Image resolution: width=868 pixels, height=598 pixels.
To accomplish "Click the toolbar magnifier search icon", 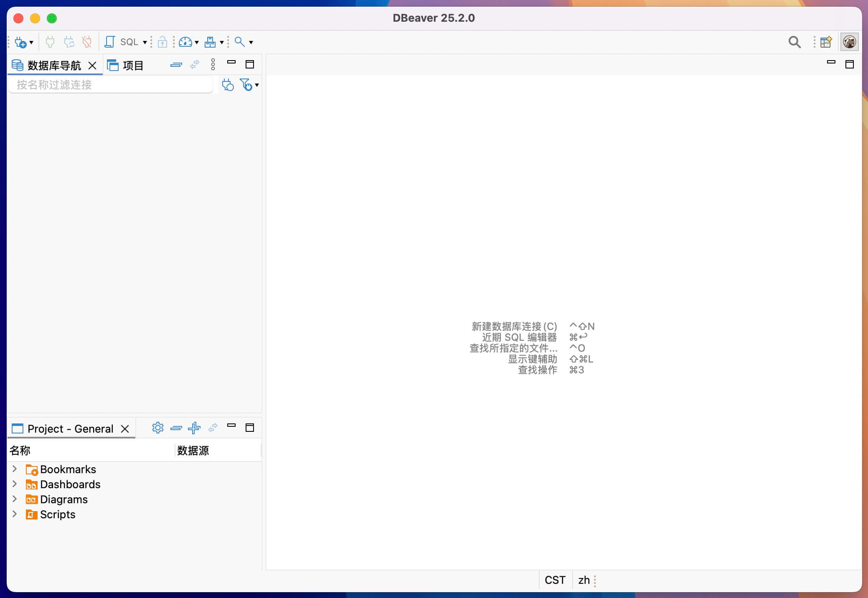I will coord(240,42).
